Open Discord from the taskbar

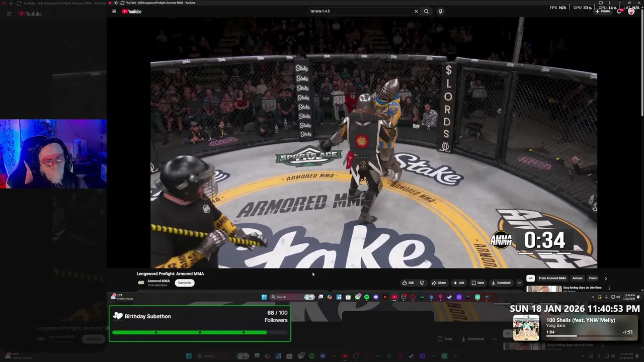[x=376, y=297]
